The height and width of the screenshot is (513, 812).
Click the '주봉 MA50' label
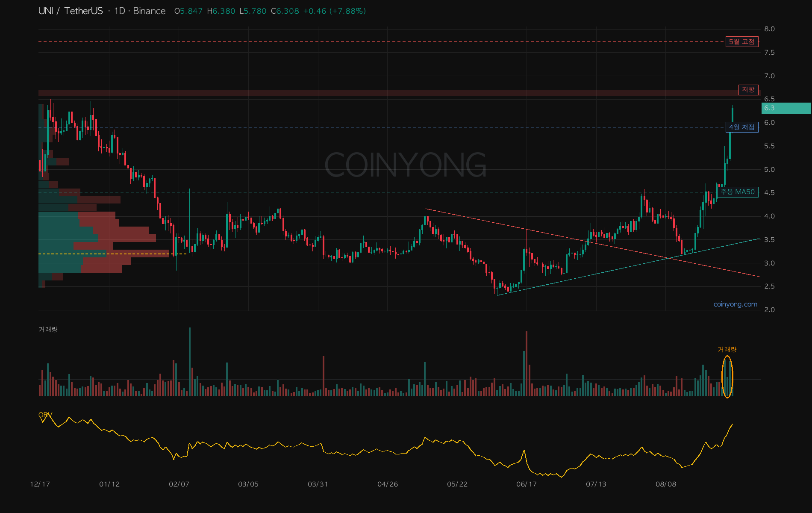(x=738, y=192)
